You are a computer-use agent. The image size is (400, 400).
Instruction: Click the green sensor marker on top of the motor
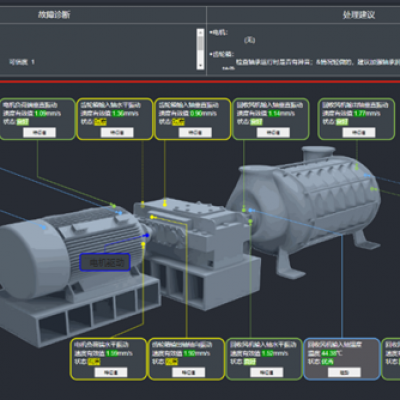point(113,205)
